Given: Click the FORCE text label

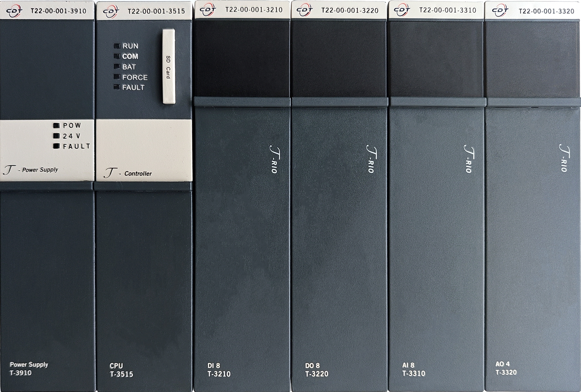Looking at the screenshot, I should coord(135,77).
